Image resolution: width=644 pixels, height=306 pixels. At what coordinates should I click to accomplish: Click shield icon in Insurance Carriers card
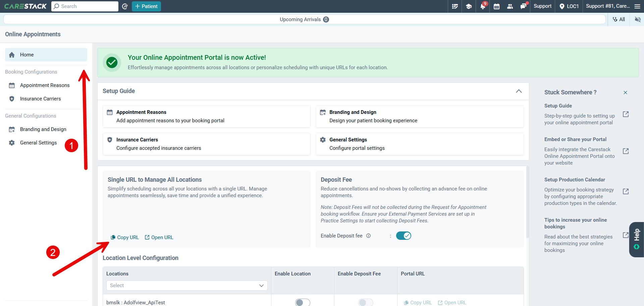(x=110, y=140)
